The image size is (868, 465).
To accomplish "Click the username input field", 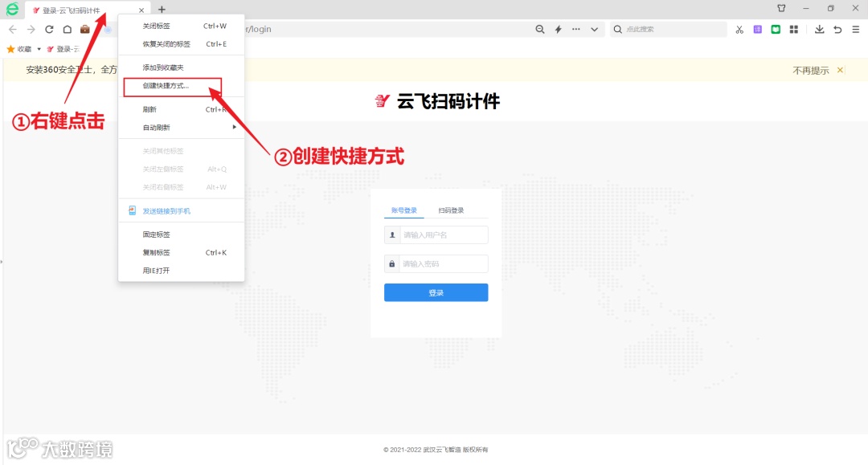I will click(436, 235).
